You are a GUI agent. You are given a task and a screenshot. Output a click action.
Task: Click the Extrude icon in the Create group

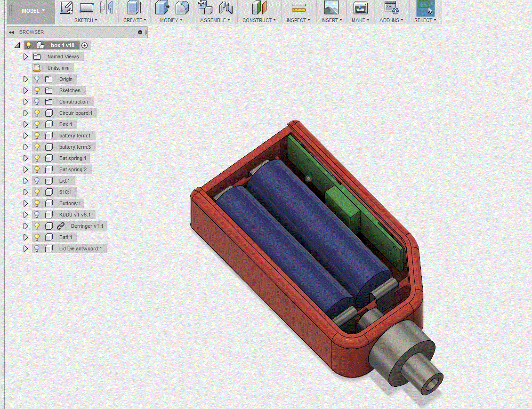[x=135, y=8]
